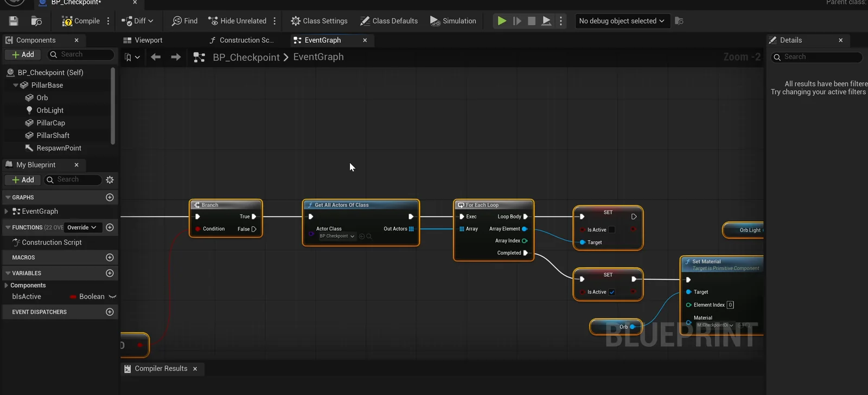Tick Is Active checkbox on the upper SET node

(611, 230)
